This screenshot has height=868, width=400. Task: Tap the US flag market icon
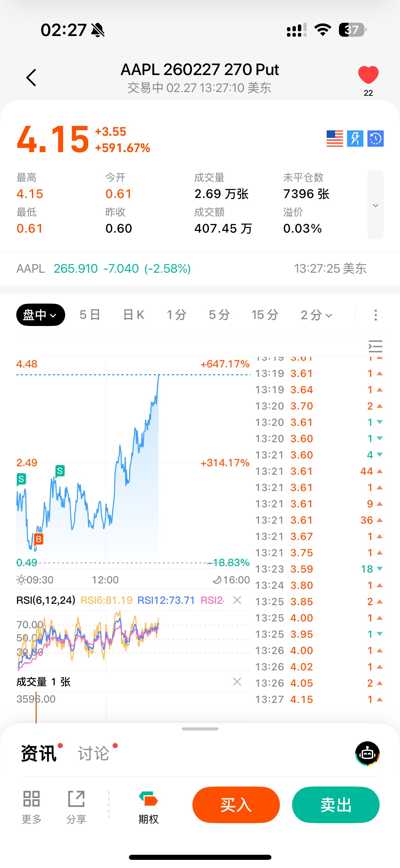click(335, 139)
